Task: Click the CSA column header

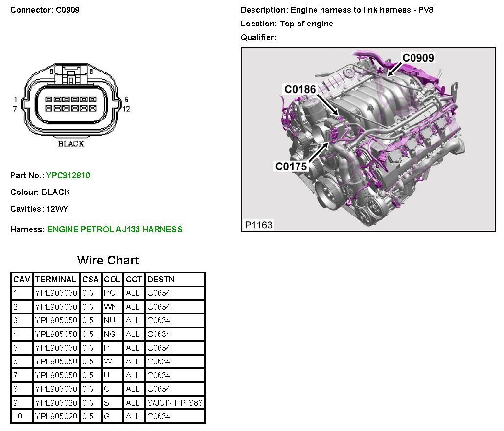Action: 91,280
